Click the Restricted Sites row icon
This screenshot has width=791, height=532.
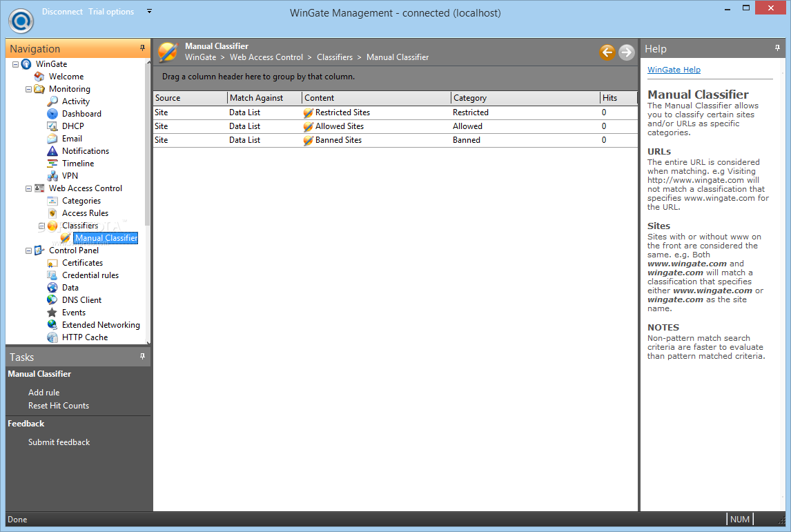(309, 113)
